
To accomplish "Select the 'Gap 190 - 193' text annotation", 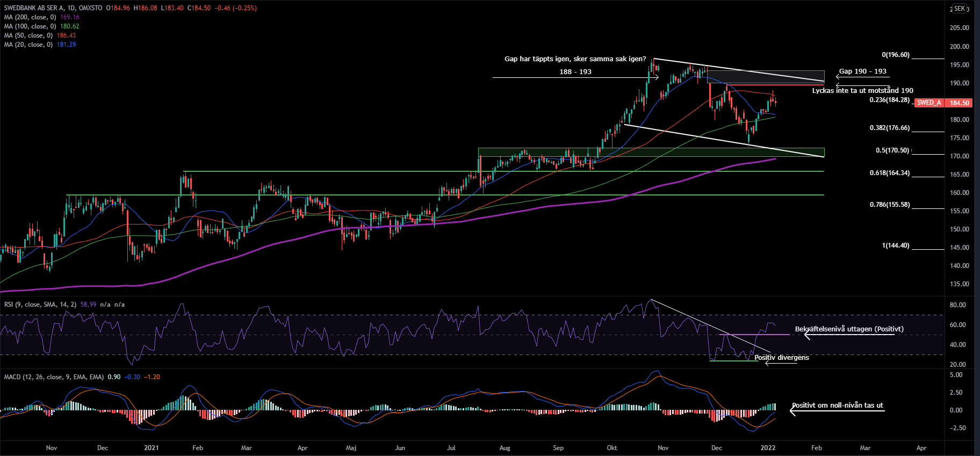I will click(x=862, y=71).
